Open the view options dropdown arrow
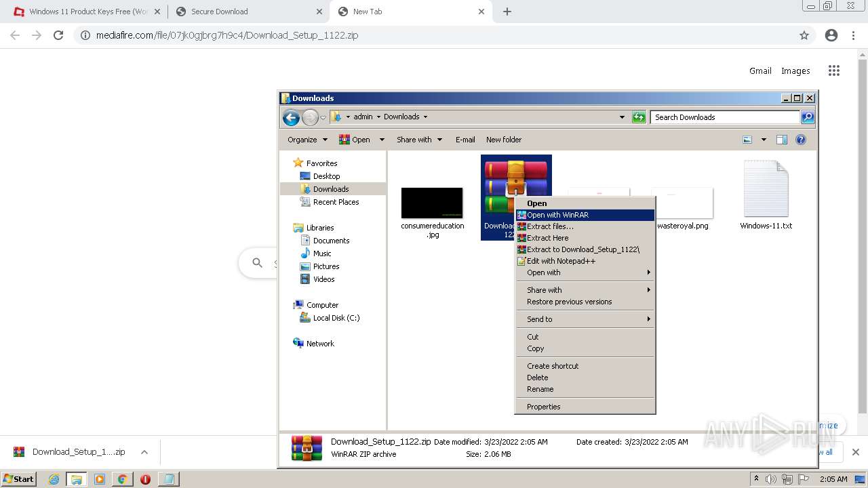This screenshot has height=488, width=868. (x=763, y=140)
